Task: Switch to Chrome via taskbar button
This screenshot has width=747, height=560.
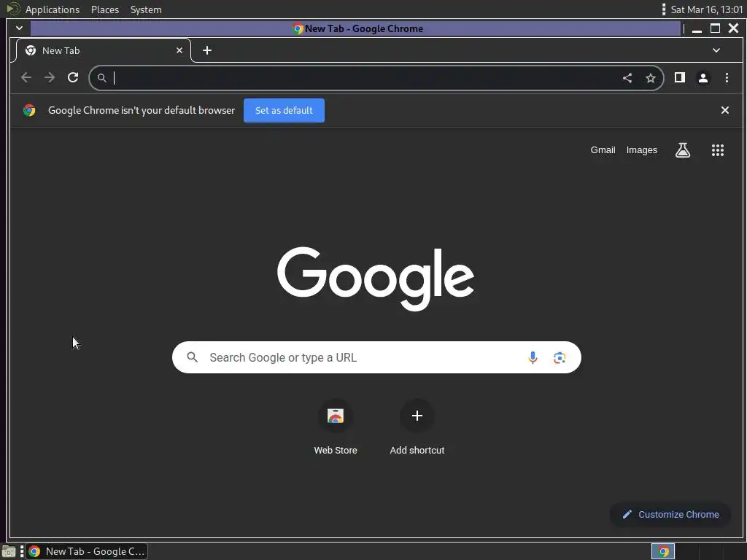Action: point(87,551)
